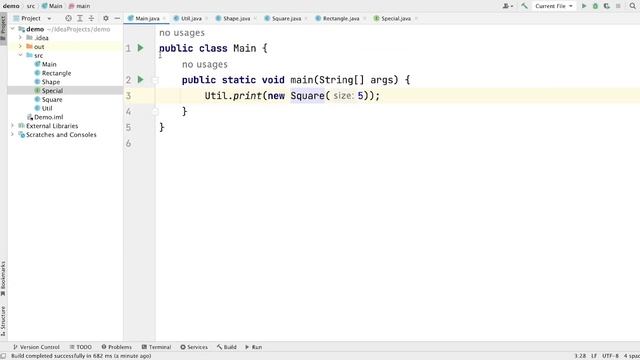Viewport: 640px width, 360px height.
Task: Click 'Build completed successfully' status message
Action: click(x=81, y=356)
